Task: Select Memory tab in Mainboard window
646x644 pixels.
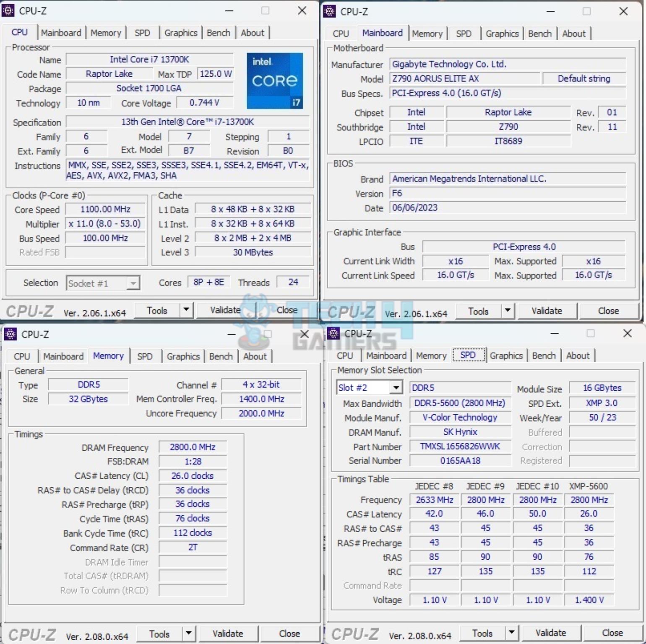Action: pyautogui.click(x=427, y=34)
